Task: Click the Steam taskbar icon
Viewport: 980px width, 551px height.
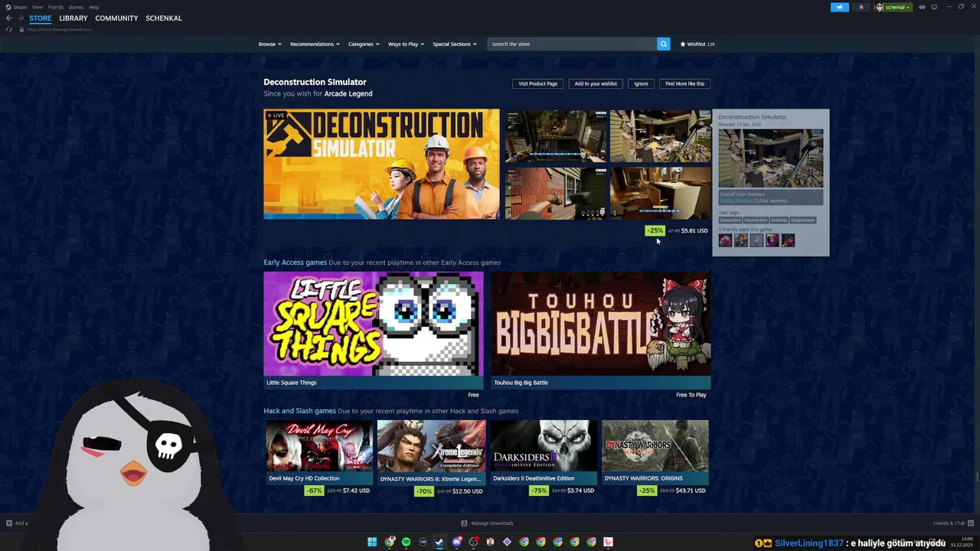Action: (439, 542)
